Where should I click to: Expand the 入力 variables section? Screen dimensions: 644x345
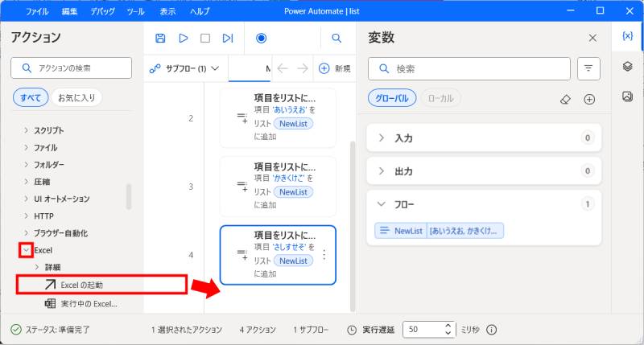tap(382, 138)
